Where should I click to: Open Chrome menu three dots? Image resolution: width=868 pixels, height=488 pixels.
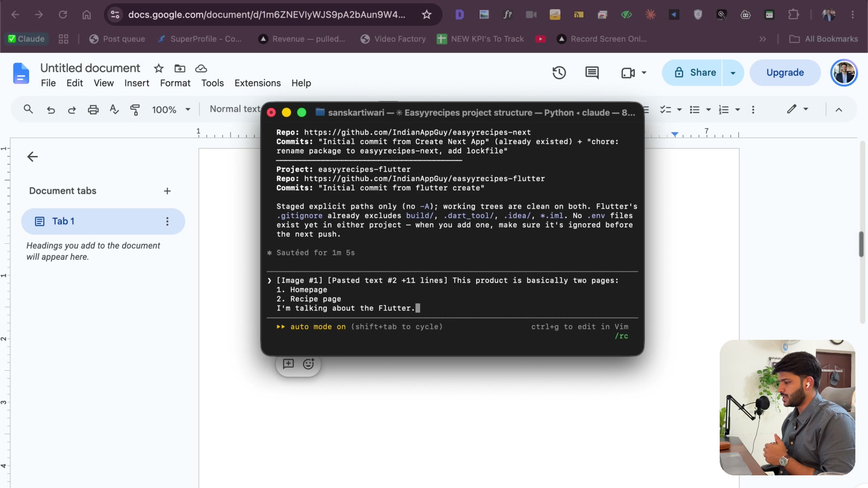853,15
